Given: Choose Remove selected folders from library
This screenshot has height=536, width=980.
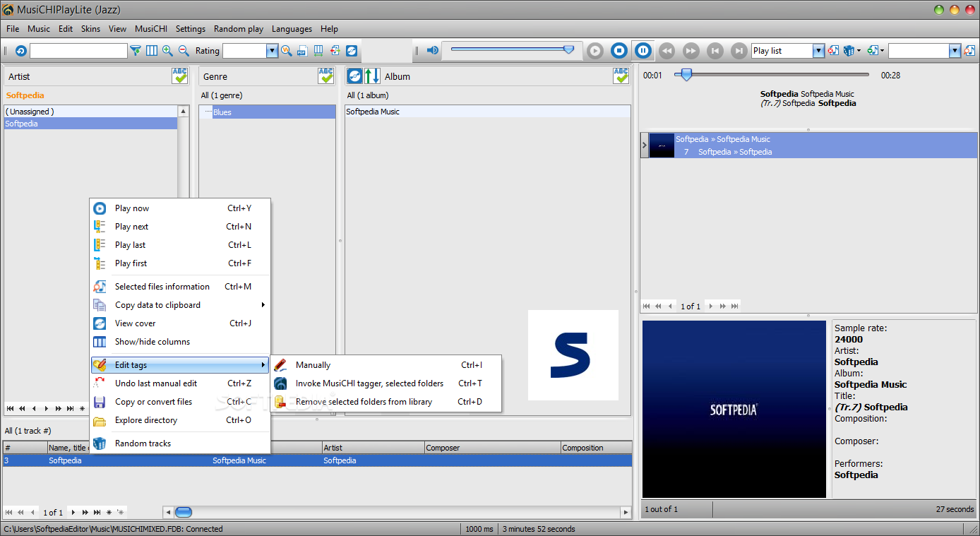Looking at the screenshot, I should pos(386,402).
